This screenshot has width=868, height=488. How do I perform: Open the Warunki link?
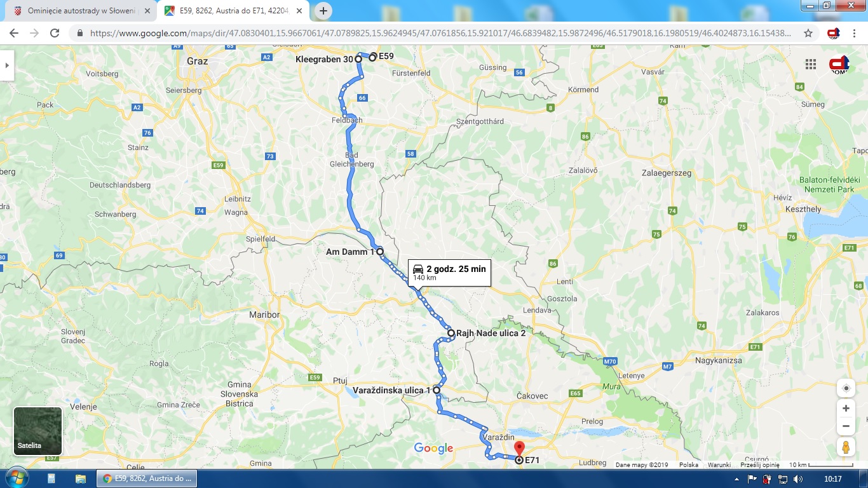719,464
